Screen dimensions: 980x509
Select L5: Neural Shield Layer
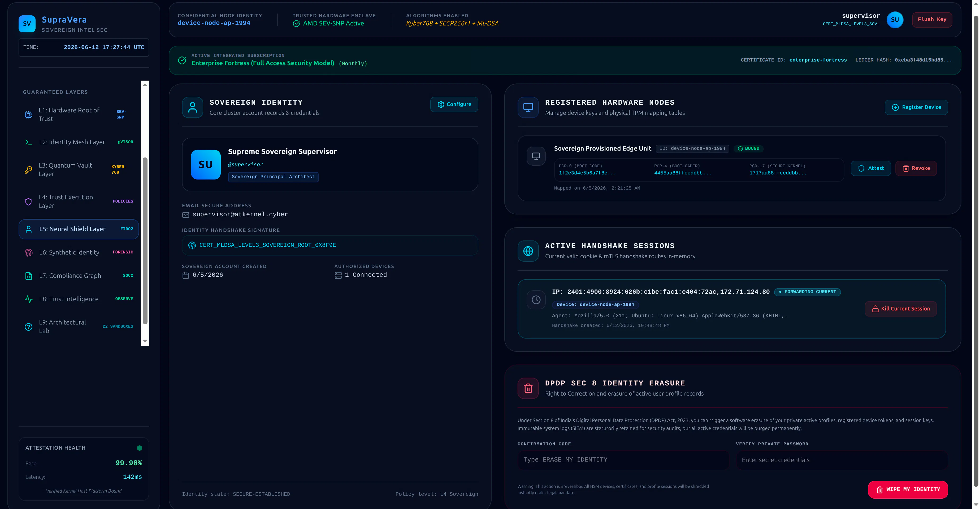[79, 229]
